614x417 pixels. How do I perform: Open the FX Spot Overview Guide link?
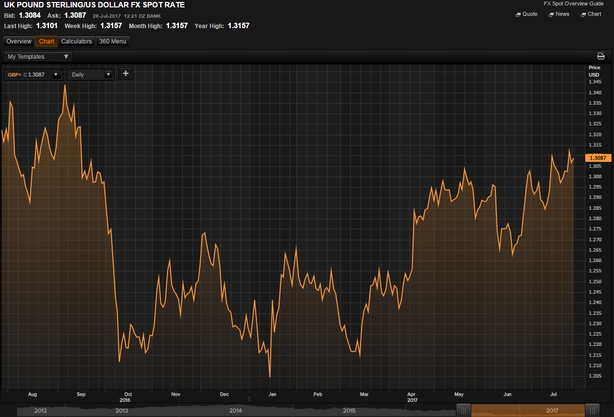click(574, 4)
